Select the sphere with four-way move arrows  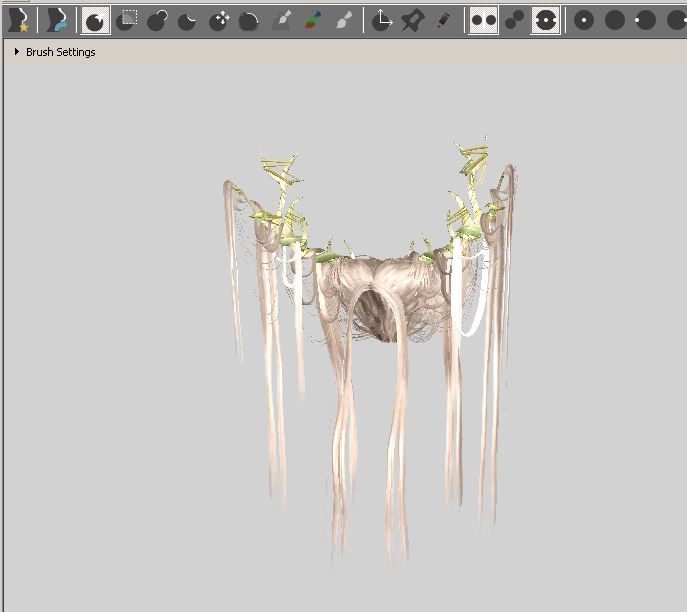pos(219,20)
